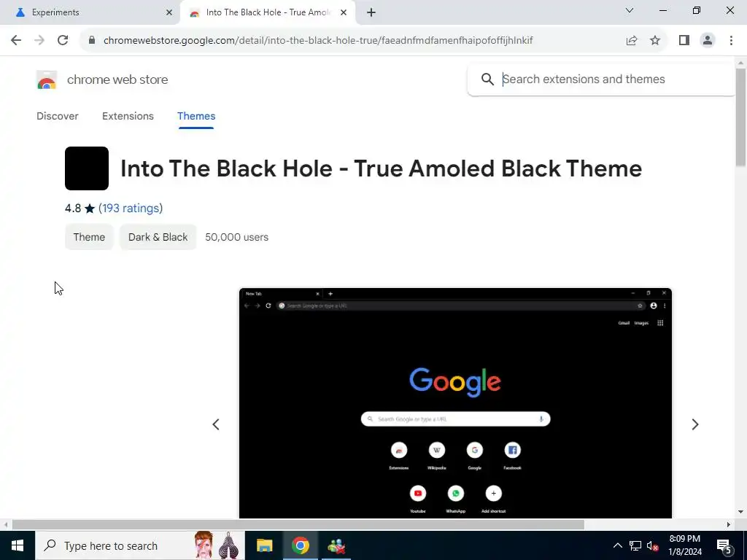Click the Type here to search box
This screenshot has width=747, height=560.
tap(139, 545)
